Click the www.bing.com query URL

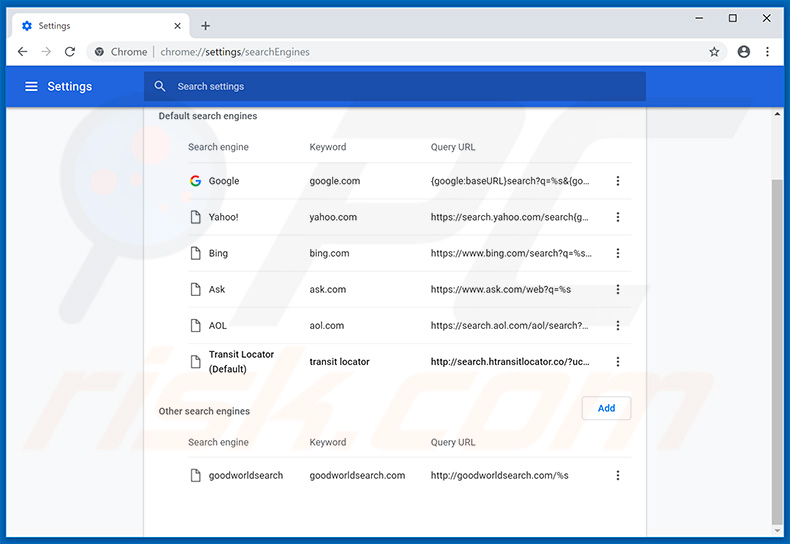pyautogui.click(x=511, y=253)
